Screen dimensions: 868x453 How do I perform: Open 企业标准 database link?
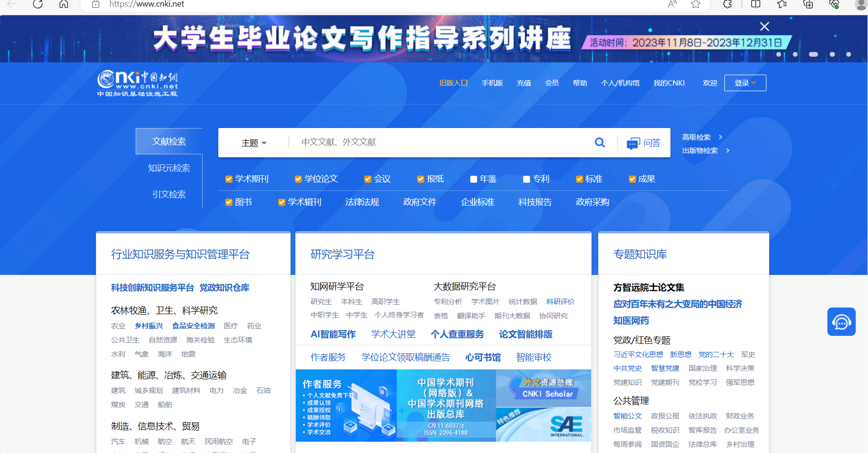click(x=477, y=202)
